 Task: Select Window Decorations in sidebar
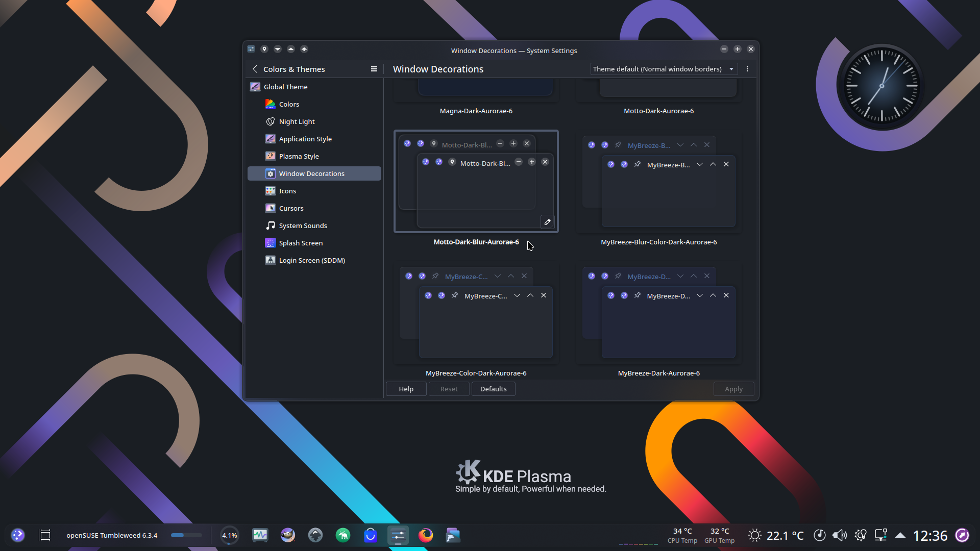pyautogui.click(x=314, y=173)
